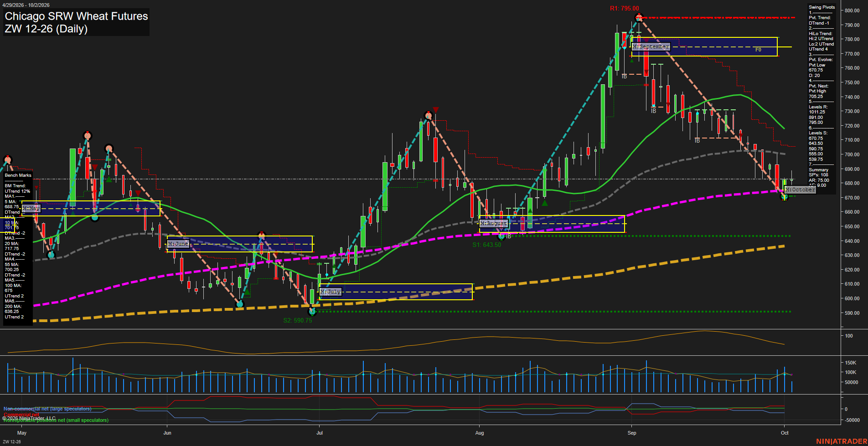This screenshot has width=868, height=446.
Task: Click the -50000 COT axis label
Action: (852, 420)
